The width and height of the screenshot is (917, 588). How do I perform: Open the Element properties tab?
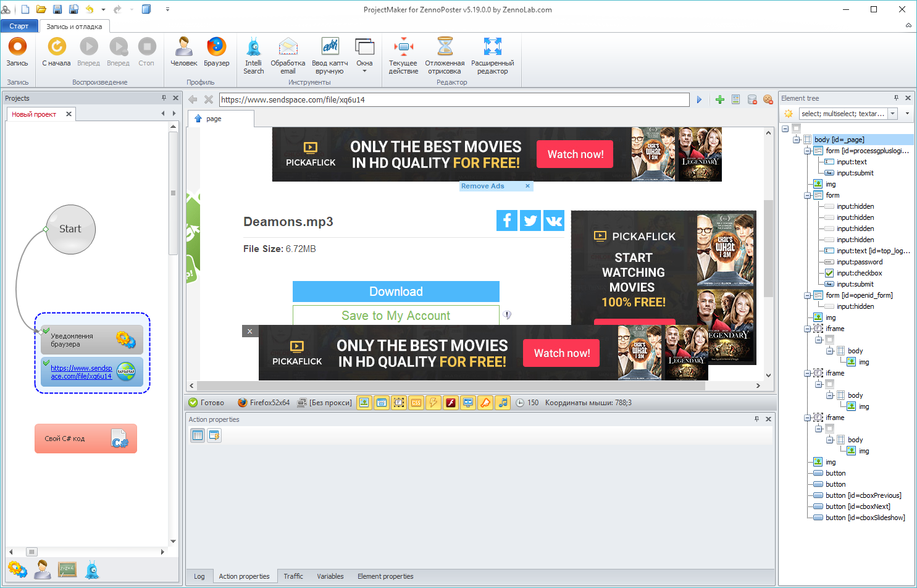[385, 576]
